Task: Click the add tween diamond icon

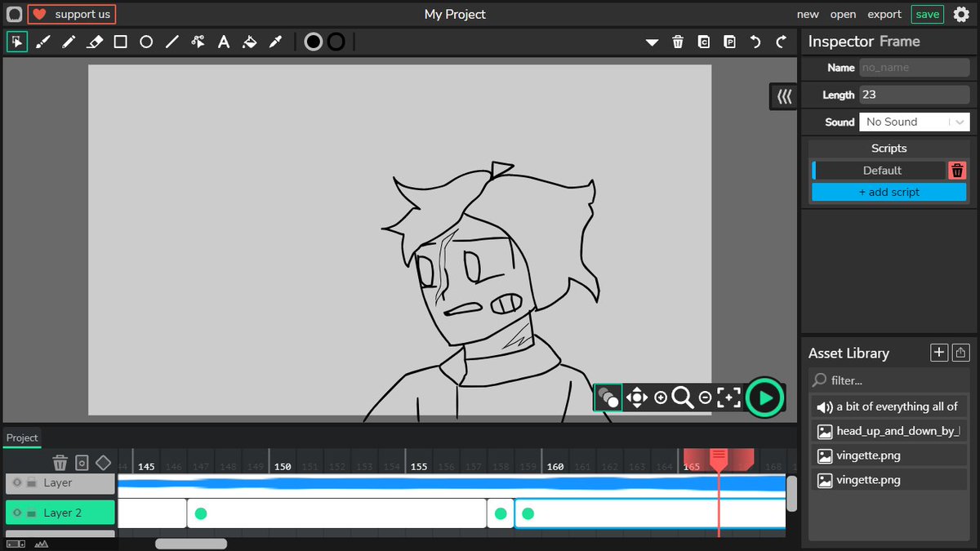Action: 103,463
